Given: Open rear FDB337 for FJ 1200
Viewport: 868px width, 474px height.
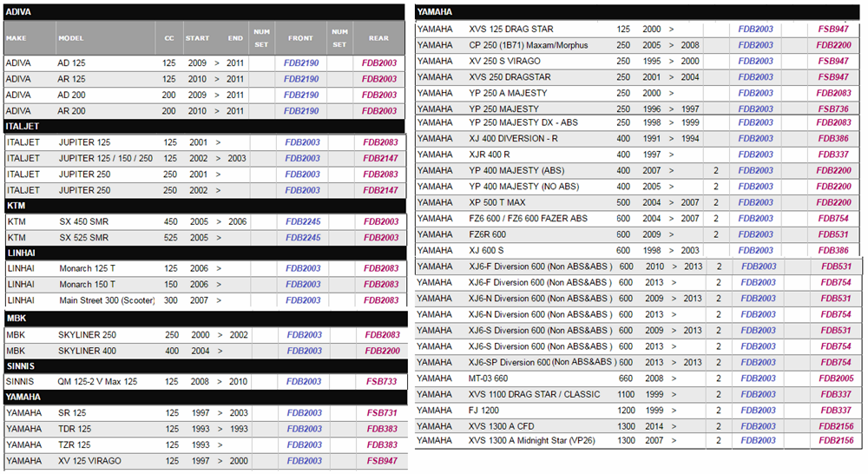Looking at the screenshot, I should (x=836, y=411).
